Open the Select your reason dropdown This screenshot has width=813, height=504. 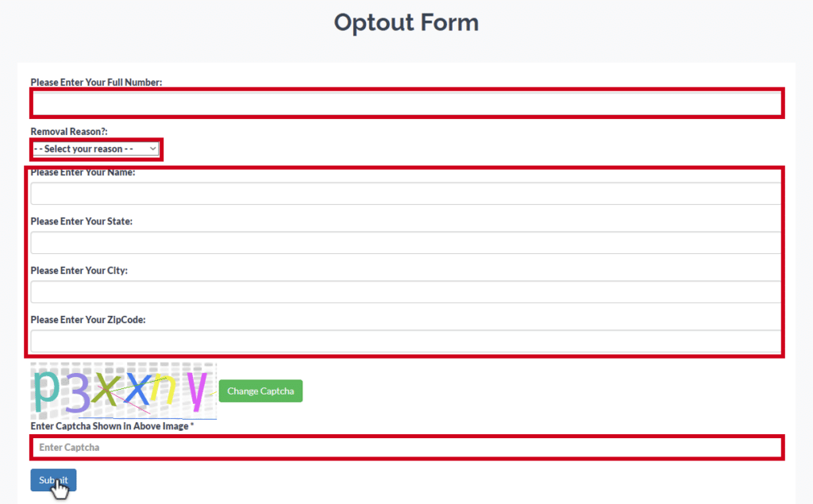pyautogui.click(x=96, y=148)
